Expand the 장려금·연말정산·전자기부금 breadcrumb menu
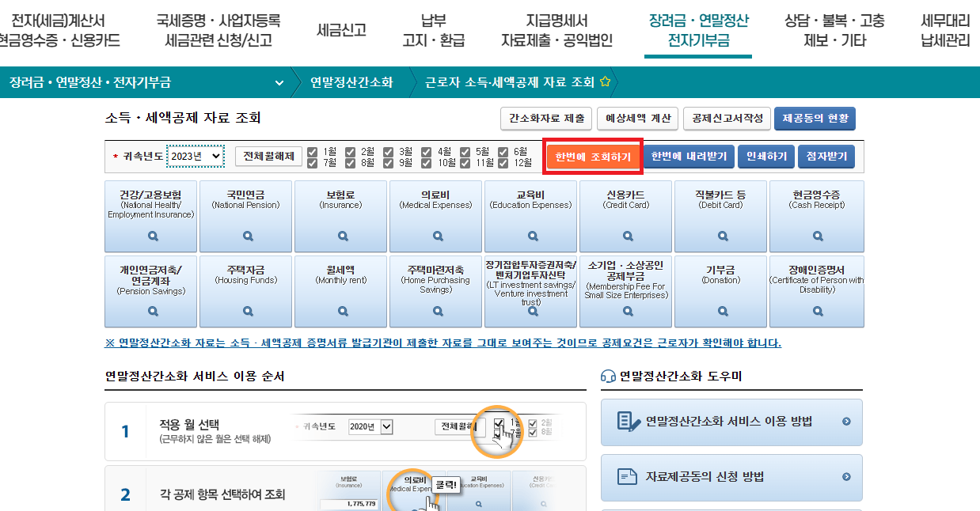The width and height of the screenshot is (980, 511). 279,81
